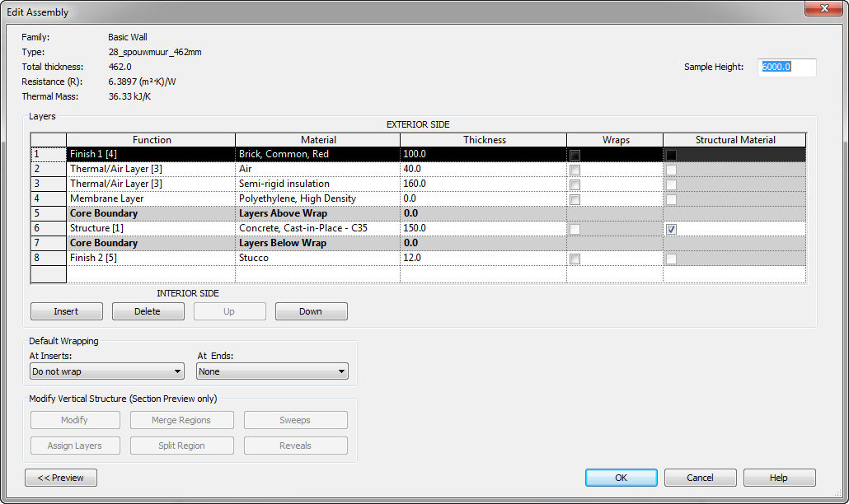Image resolution: width=849 pixels, height=504 pixels.
Task: Open the Function dropdown for row 2
Action: (x=151, y=169)
